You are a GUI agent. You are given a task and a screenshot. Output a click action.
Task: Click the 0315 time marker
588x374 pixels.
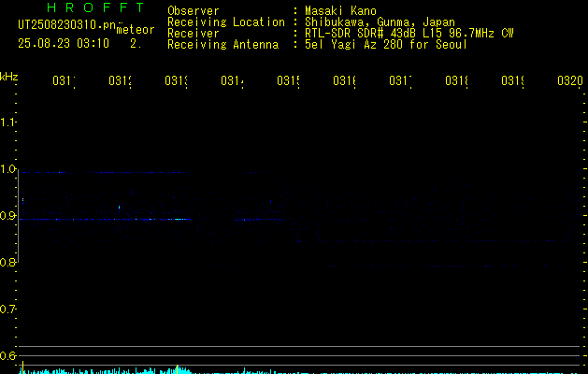point(288,80)
